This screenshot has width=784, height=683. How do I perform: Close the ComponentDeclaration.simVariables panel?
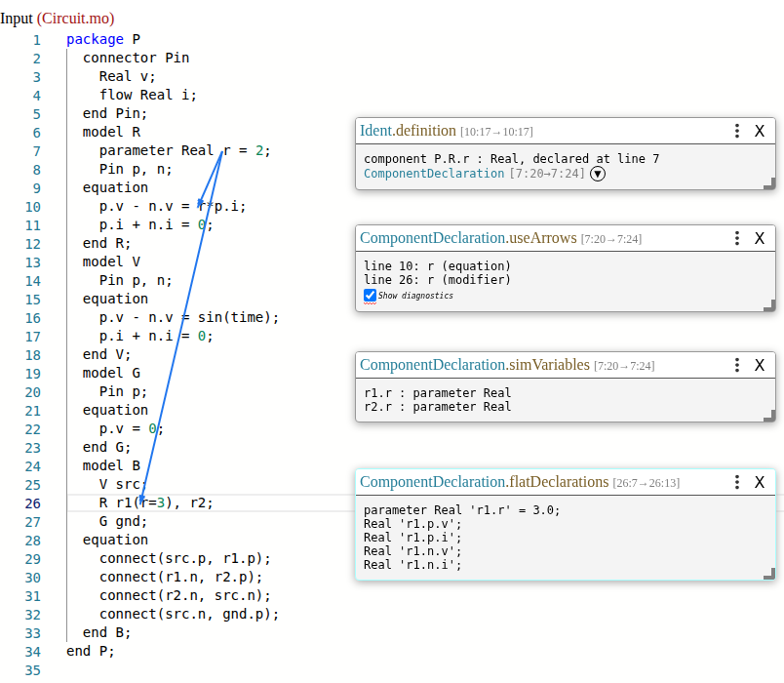pyautogui.click(x=760, y=365)
